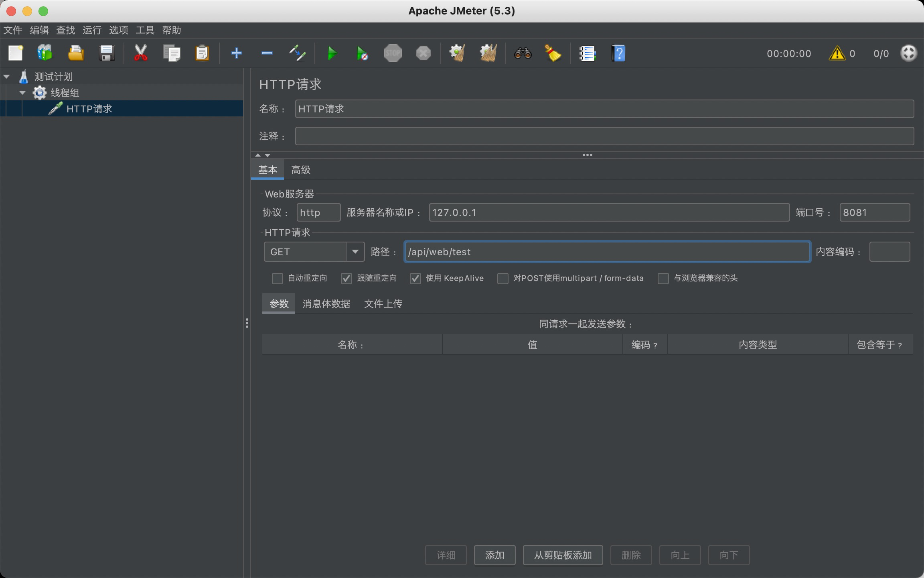This screenshot has width=924, height=578.
Task: Click the 添加 button to add parameter
Action: point(494,555)
